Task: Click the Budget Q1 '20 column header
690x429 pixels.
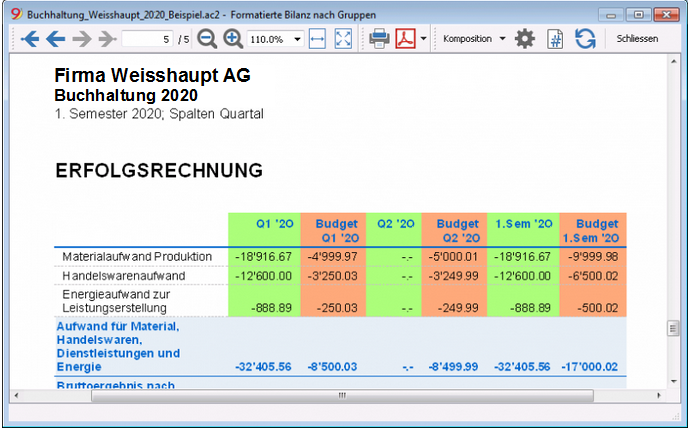Action: [337, 231]
